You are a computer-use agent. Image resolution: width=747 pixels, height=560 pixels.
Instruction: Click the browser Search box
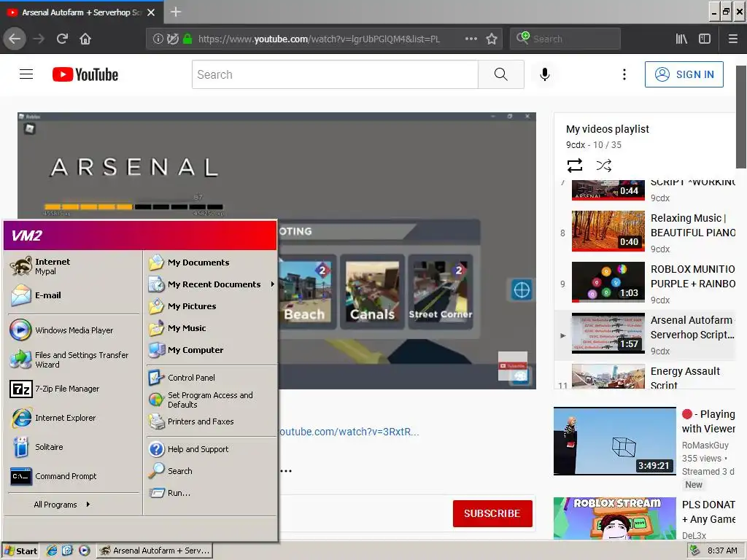tap(565, 39)
